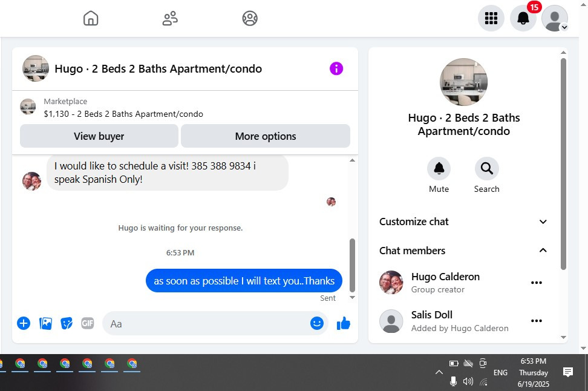Click the small seen-by avatar indicator
The image size is (588, 391).
[x=331, y=202]
